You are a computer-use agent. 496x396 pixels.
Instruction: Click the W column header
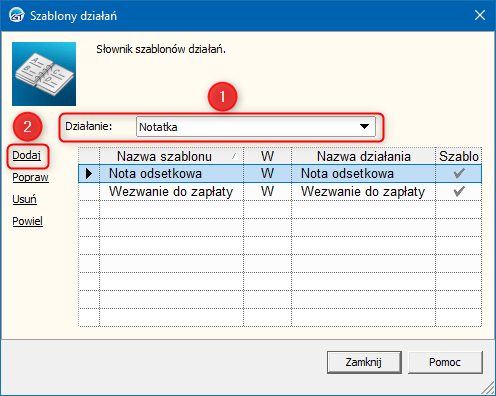(x=267, y=156)
